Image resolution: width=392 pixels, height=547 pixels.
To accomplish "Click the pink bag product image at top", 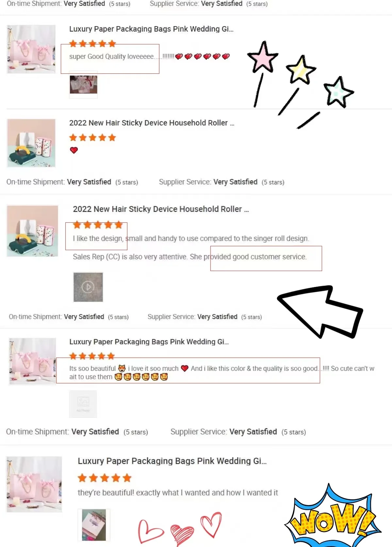I will pyautogui.click(x=31, y=49).
